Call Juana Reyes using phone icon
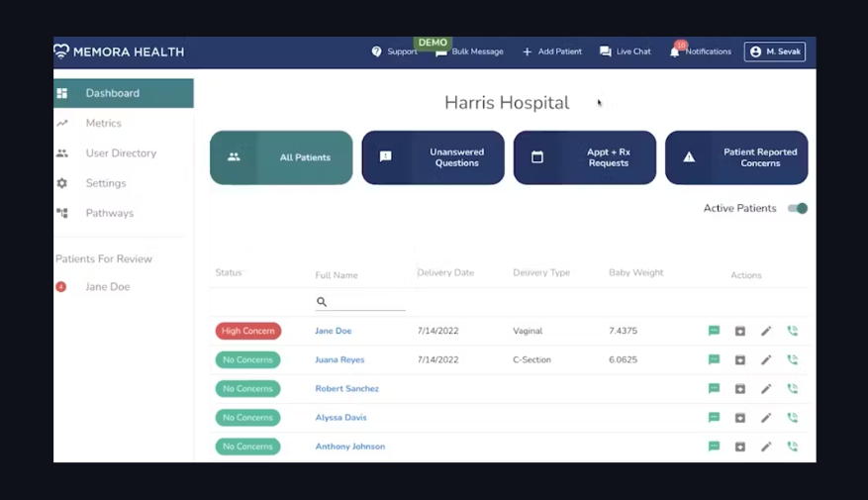This screenshot has width=868, height=500. (793, 359)
